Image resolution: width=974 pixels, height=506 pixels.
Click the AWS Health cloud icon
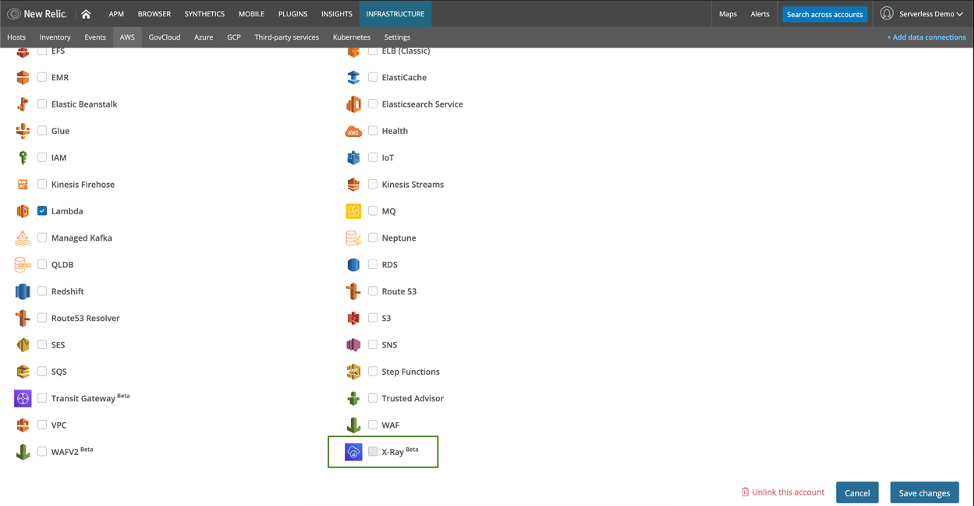[x=353, y=132]
